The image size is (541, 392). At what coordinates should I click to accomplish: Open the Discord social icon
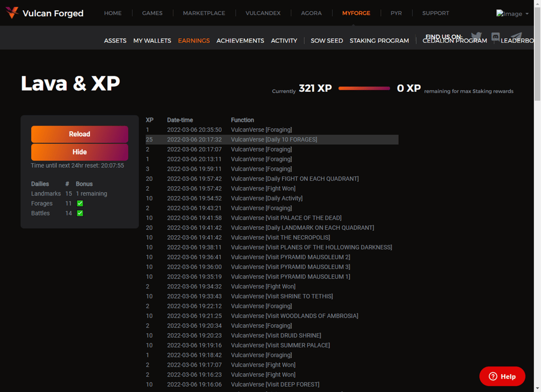tap(496, 37)
